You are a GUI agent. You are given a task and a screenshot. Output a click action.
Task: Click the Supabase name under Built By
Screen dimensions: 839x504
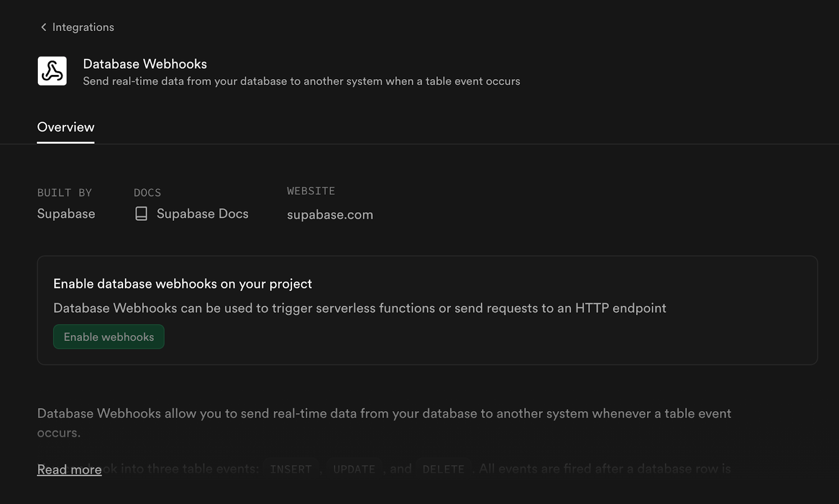pos(66,213)
